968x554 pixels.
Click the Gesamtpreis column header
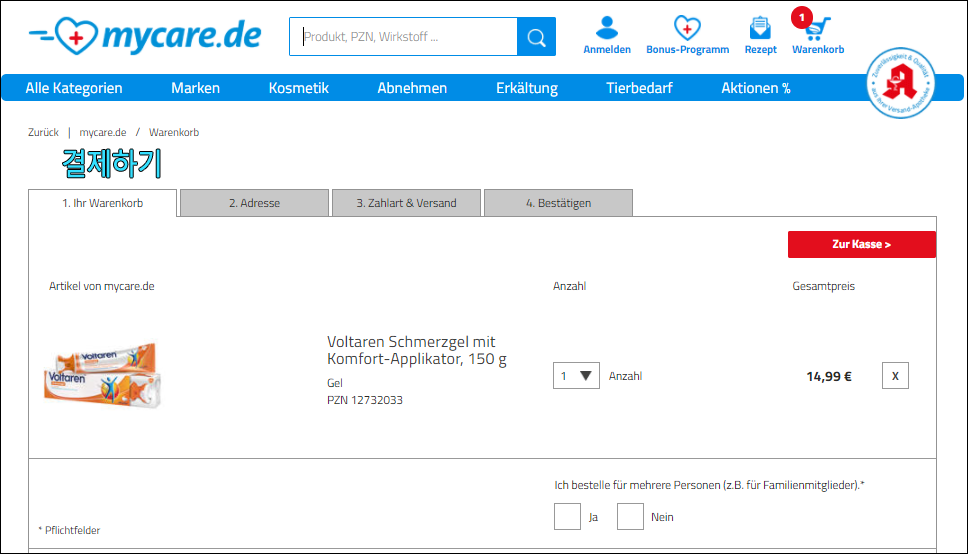[824, 286]
